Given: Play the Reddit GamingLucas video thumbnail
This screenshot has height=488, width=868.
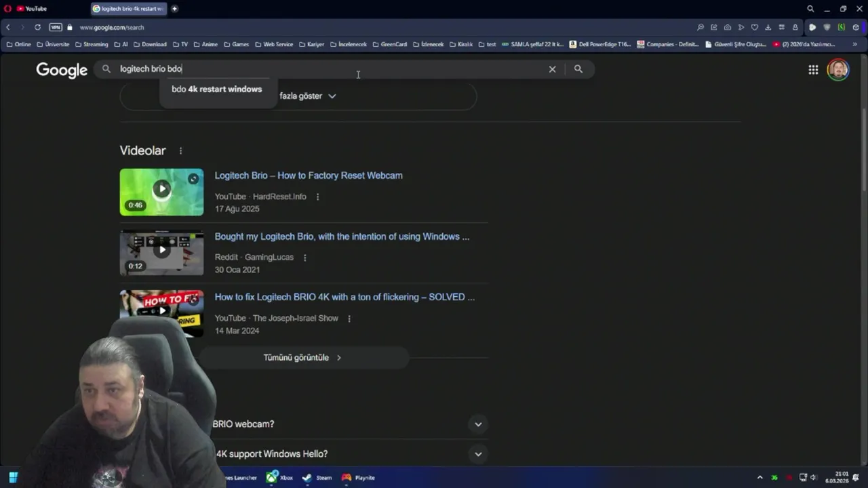Looking at the screenshot, I should pos(161,252).
